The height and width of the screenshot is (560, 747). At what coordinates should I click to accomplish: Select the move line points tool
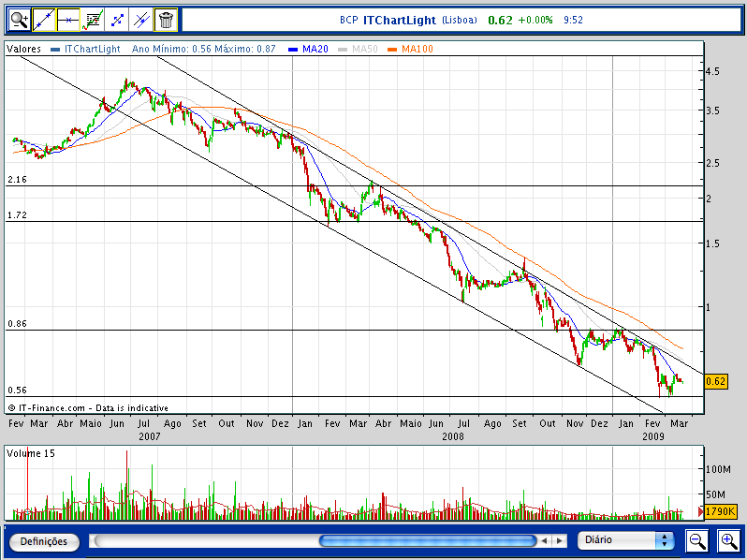pos(117,20)
